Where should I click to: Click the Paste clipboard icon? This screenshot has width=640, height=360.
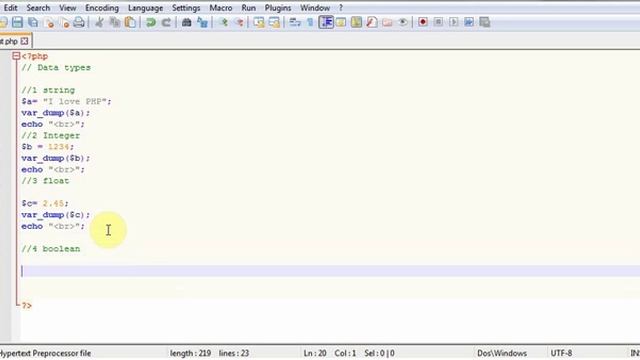click(130, 22)
